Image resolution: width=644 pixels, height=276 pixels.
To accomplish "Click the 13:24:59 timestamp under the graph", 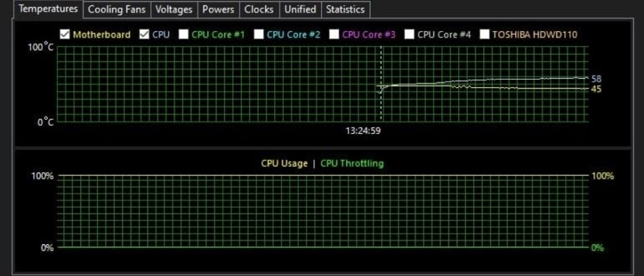I will tap(363, 130).
